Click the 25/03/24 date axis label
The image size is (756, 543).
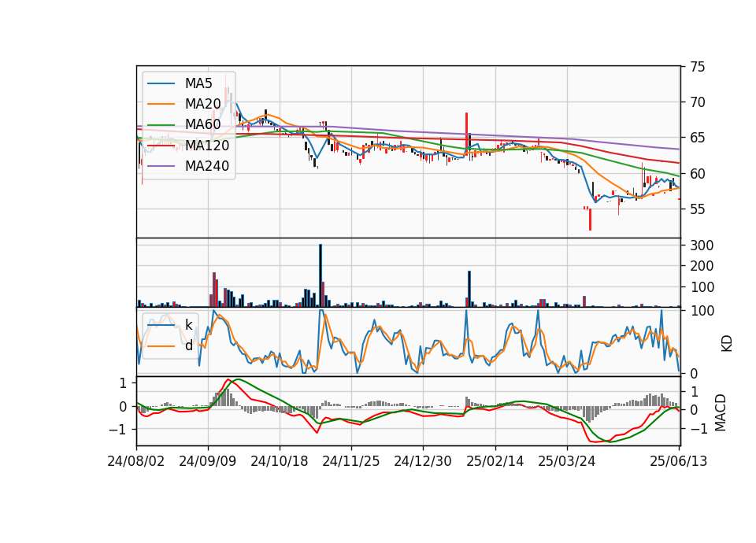(566, 462)
